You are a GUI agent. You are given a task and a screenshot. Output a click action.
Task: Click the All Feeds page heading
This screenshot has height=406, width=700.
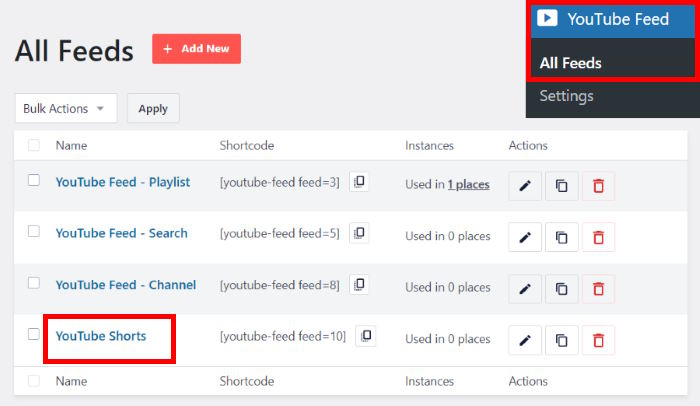coord(74,50)
